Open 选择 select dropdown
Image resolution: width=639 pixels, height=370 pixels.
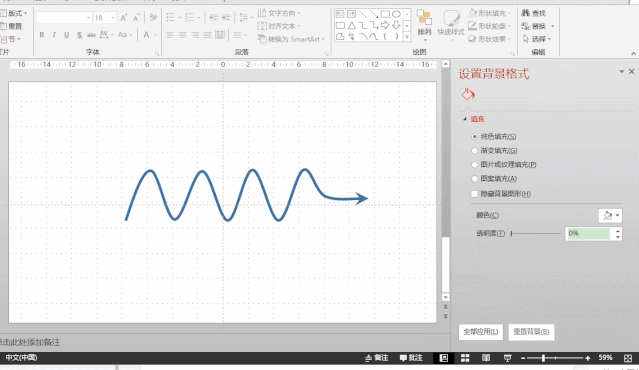tap(537, 39)
